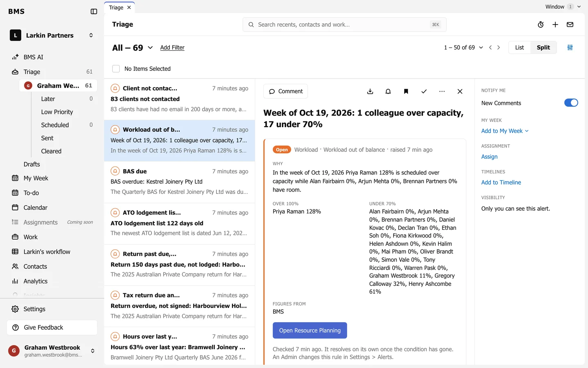Download the alert with the download icon
Image resolution: width=588 pixels, height=368 pixels.
370,91
